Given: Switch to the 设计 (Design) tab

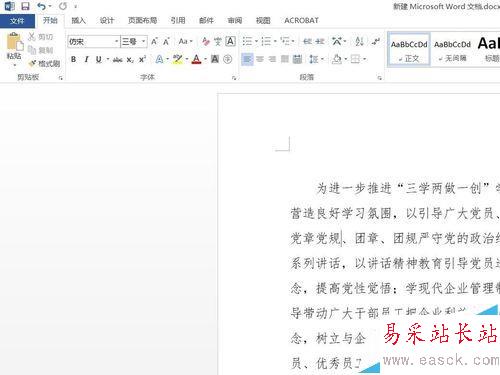Looking at the screenshot, I should [x=107, y=21].
